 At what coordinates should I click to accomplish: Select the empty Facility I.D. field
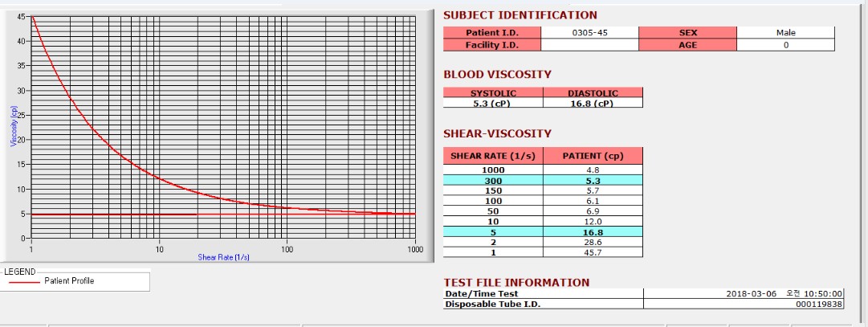pos(589,45)
